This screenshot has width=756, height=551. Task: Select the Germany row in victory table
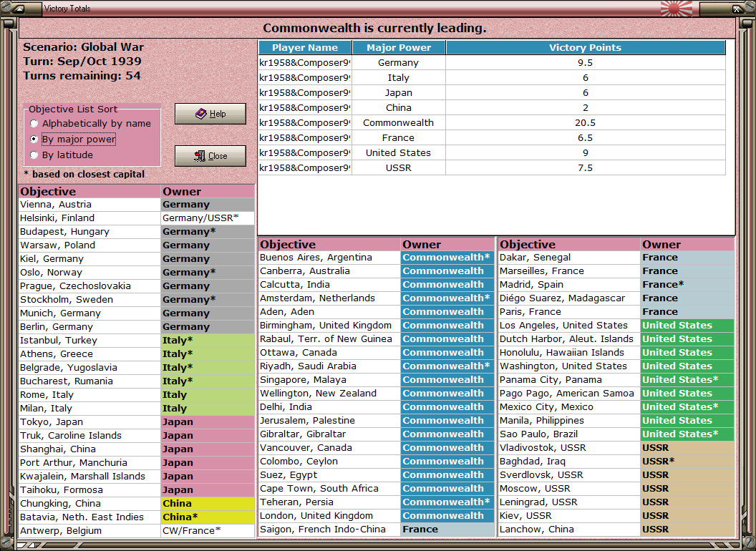pos(492,63)
